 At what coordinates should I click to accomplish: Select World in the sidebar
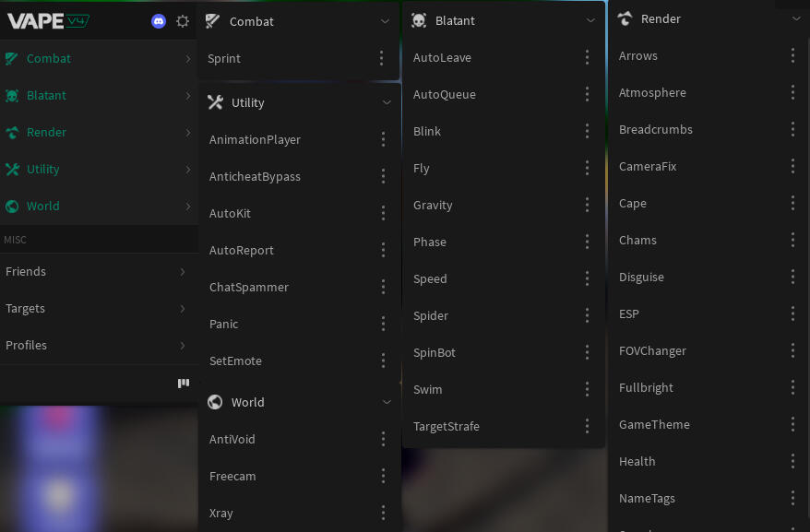(98, 207)
